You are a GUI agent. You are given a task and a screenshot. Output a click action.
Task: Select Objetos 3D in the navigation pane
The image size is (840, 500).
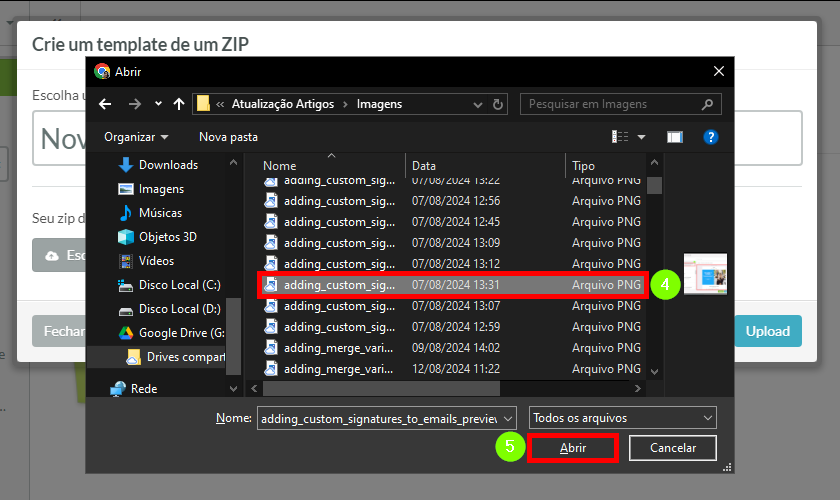point(158,237)
